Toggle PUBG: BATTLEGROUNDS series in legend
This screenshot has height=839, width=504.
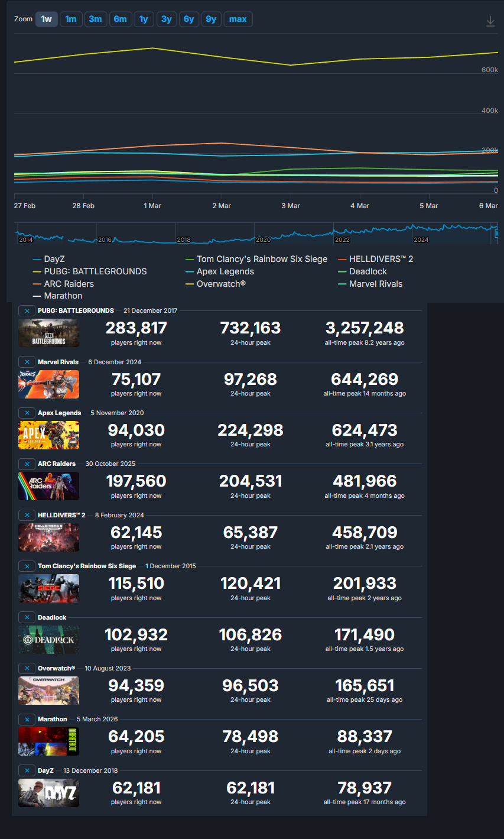tap(90, 271)
